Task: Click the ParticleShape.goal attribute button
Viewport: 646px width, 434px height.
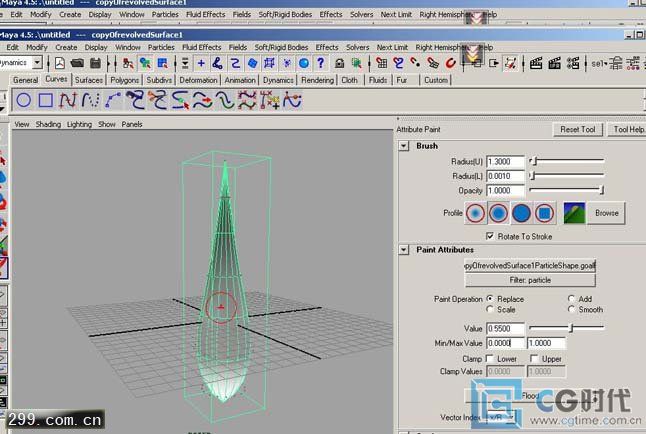Action: (x=530, y=266)
